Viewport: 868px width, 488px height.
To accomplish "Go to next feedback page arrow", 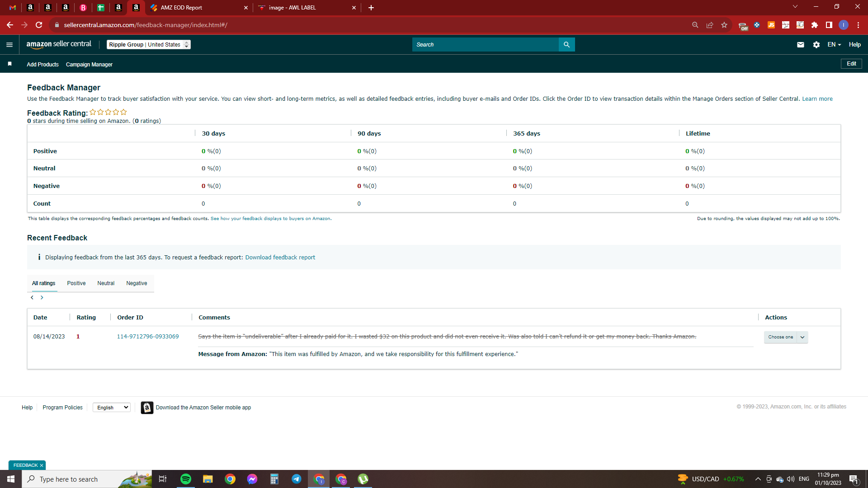I will (42, 297).
